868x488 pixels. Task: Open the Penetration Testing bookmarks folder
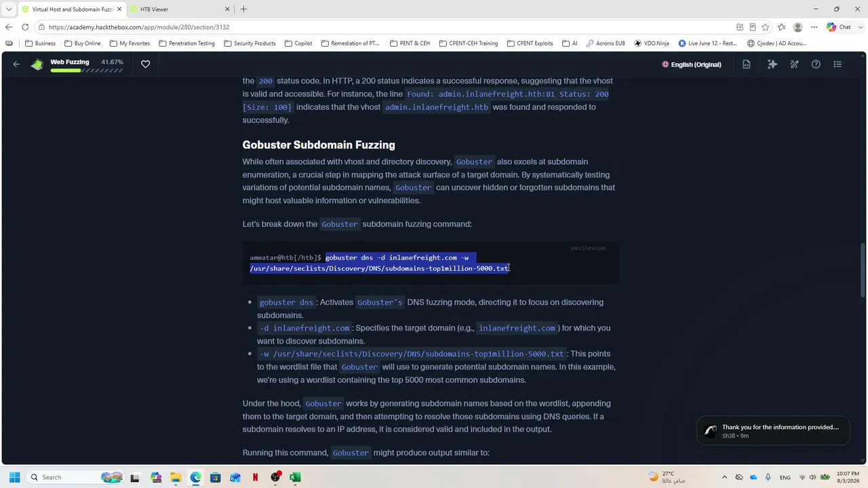(x=186, y=43)
